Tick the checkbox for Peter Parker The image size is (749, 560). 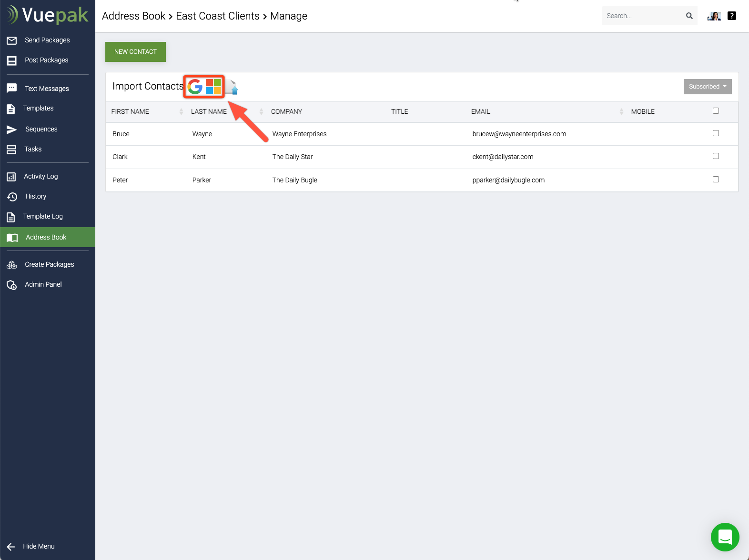click(x=716, y=180)
